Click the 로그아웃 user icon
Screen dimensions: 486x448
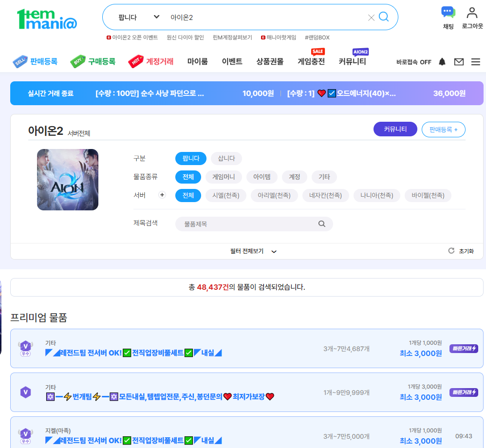(x=472, y=13)
